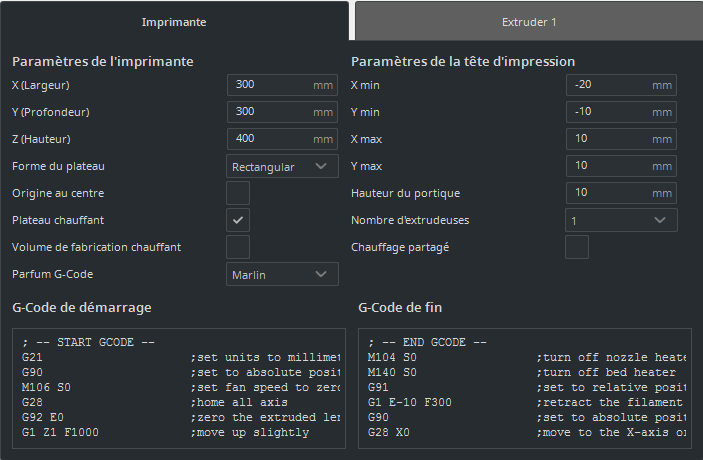703x460 pixels.
Task: Edit the Hauteur du portique field
Action: (x=609, y=193)
